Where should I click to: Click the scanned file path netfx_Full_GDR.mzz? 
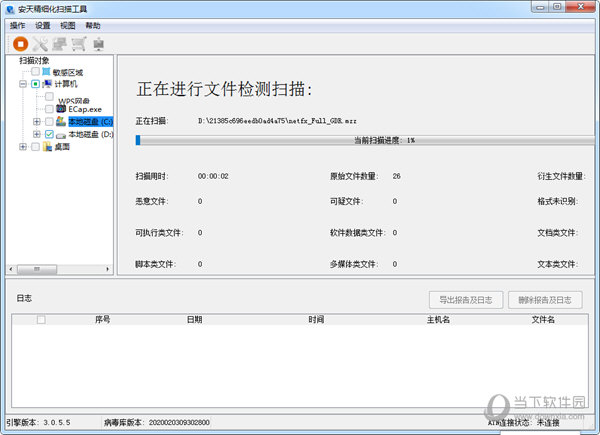tap(277, 121)
